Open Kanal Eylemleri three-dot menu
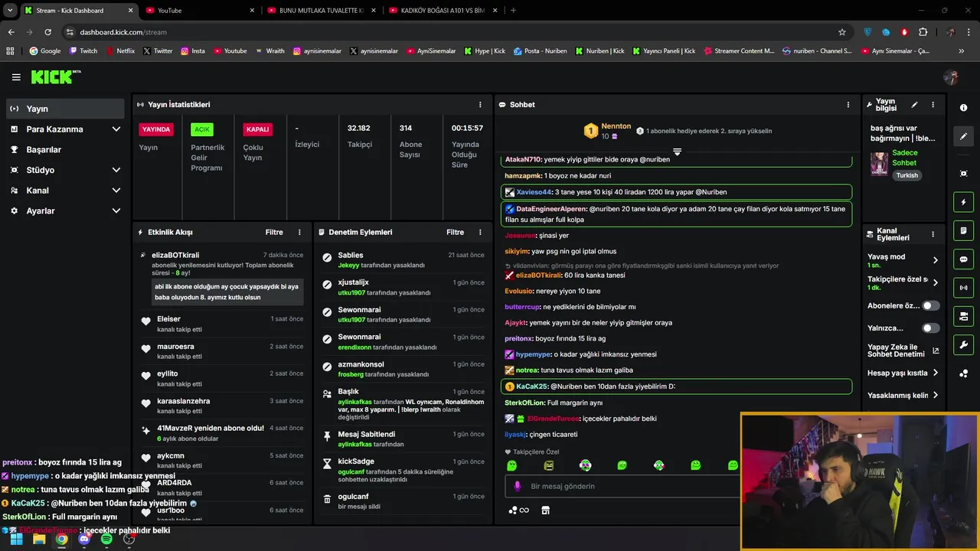 pos(933,234)
